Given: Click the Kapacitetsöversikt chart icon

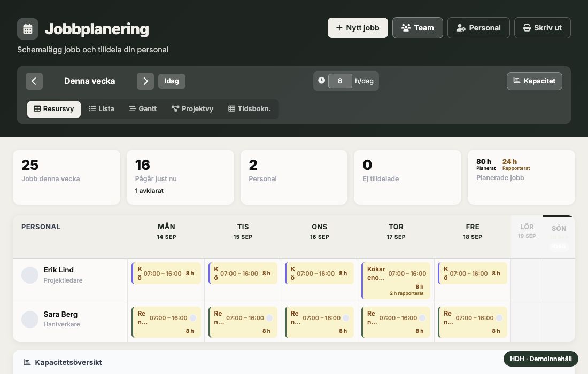Looking at the screenshot, I should pyautogui.click(x=27, y=362).
